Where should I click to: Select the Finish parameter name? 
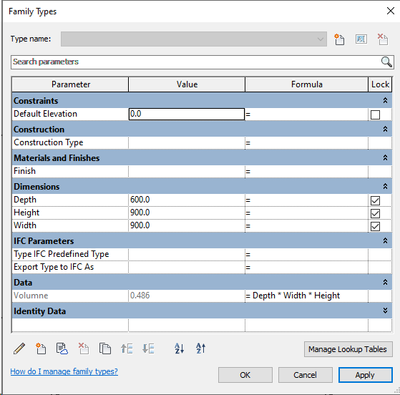coord(24,171)
